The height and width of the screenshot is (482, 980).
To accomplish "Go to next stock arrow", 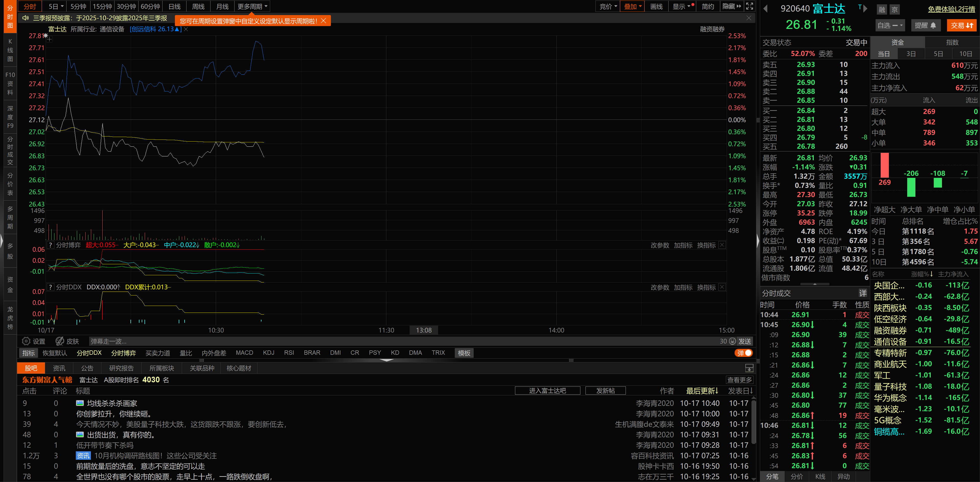I will coord(865,8).
